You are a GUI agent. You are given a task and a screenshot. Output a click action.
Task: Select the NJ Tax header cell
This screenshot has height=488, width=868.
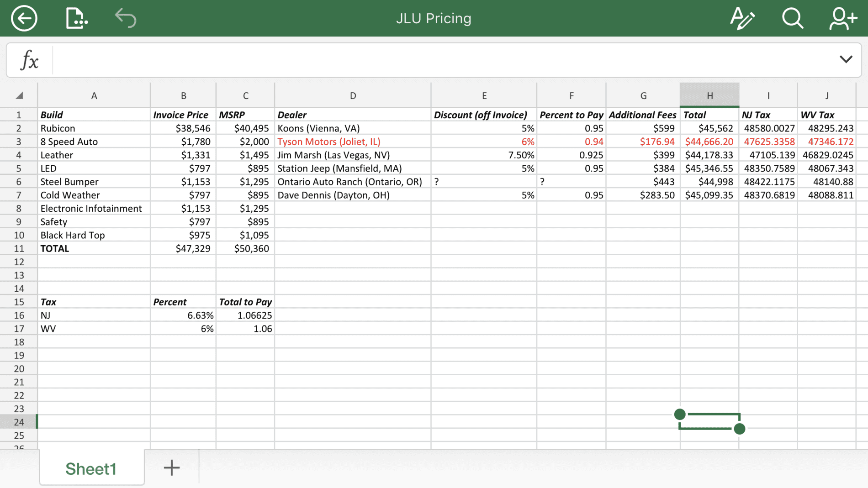[768, 115]
